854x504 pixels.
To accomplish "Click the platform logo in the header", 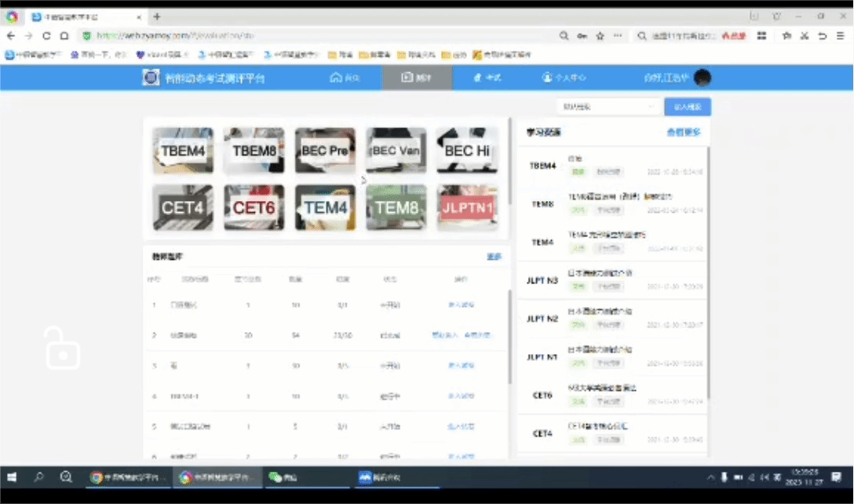I will [151, 78].
